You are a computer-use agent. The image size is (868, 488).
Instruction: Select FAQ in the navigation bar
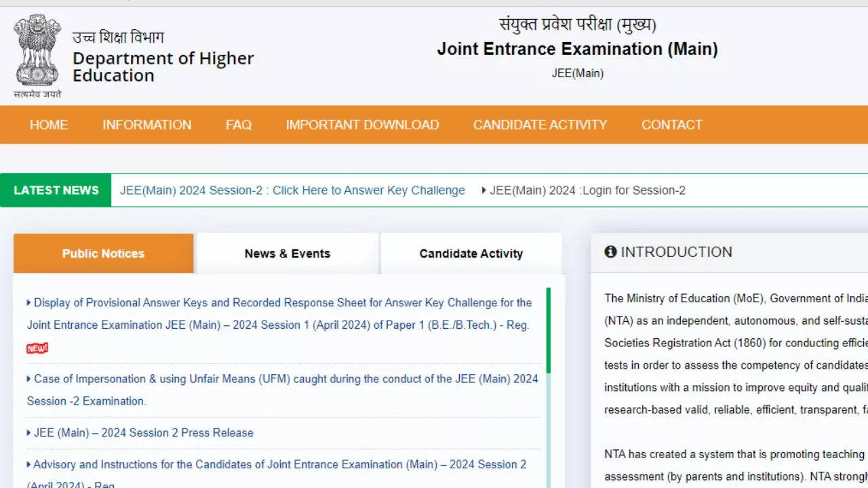[239, 125]
